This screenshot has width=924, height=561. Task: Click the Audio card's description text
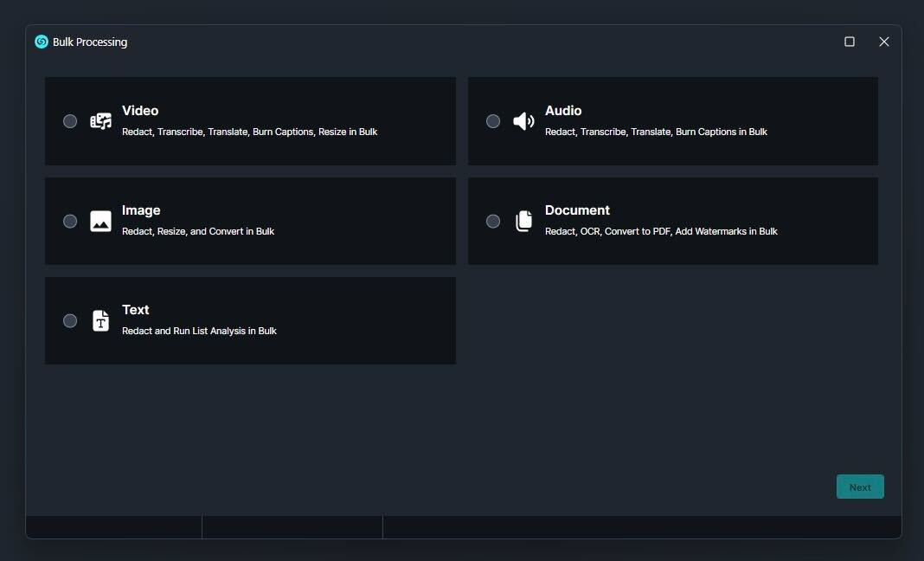(x=656, y=132)
